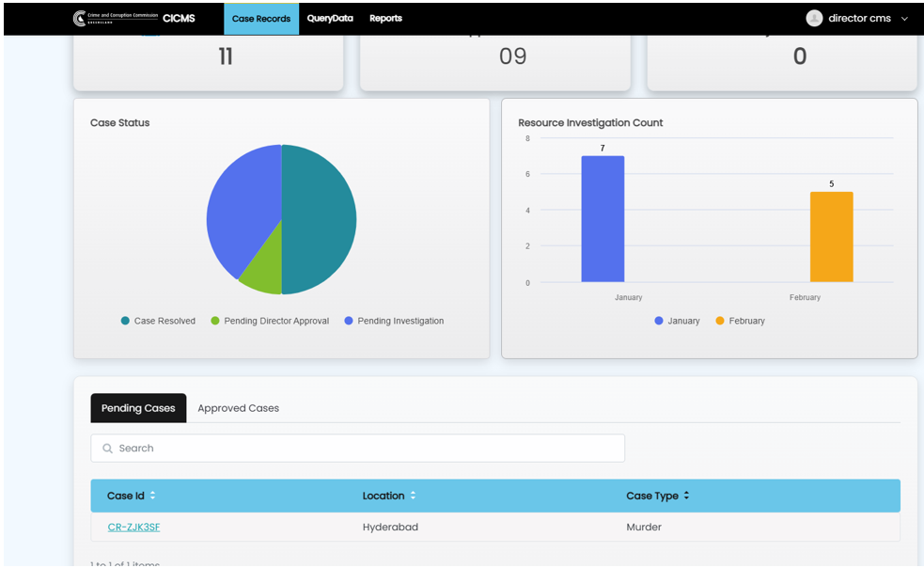Open the Case Records tab
Screen dimensions: 924x568
pyautogui.click(x=261, y=18)
